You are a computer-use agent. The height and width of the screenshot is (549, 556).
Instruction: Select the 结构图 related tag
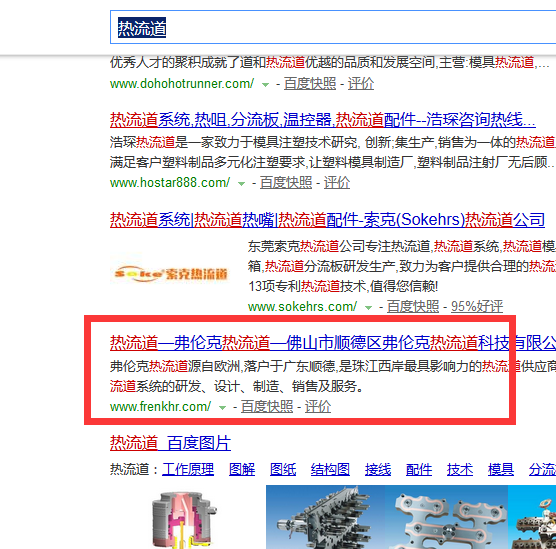[x=330, y=469]
